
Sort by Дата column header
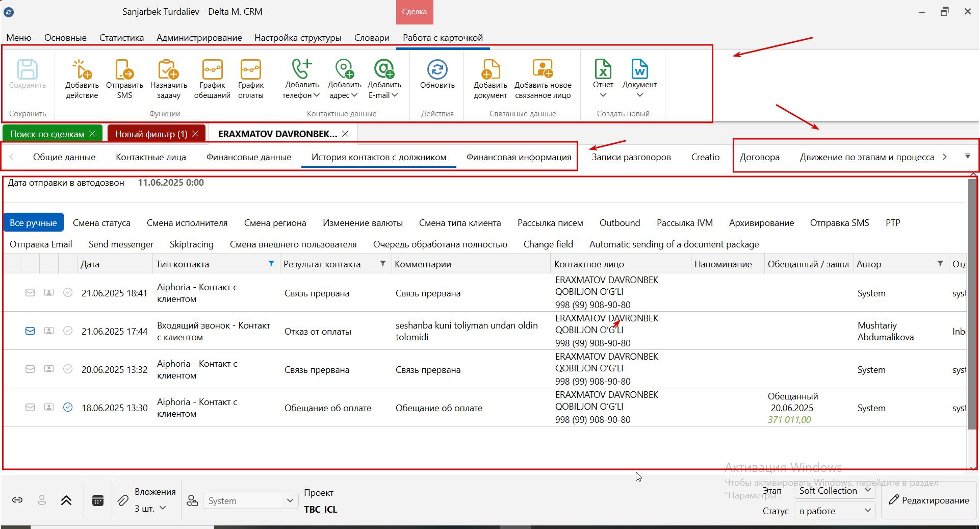[x=115, y=264]
